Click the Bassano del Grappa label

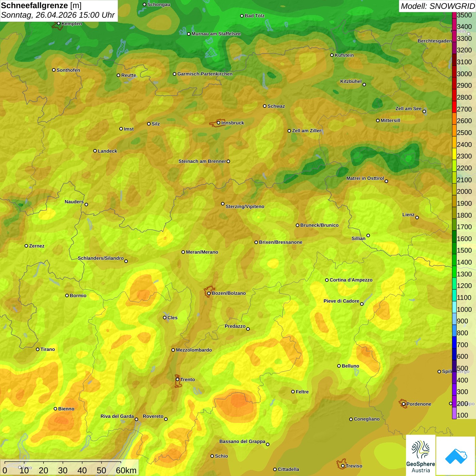tap(242, 441)
